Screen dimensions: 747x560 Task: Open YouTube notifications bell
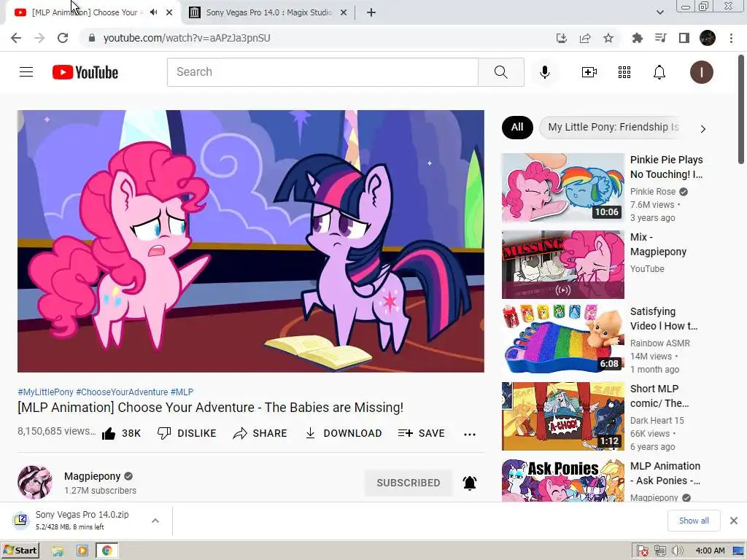point(659,72)
